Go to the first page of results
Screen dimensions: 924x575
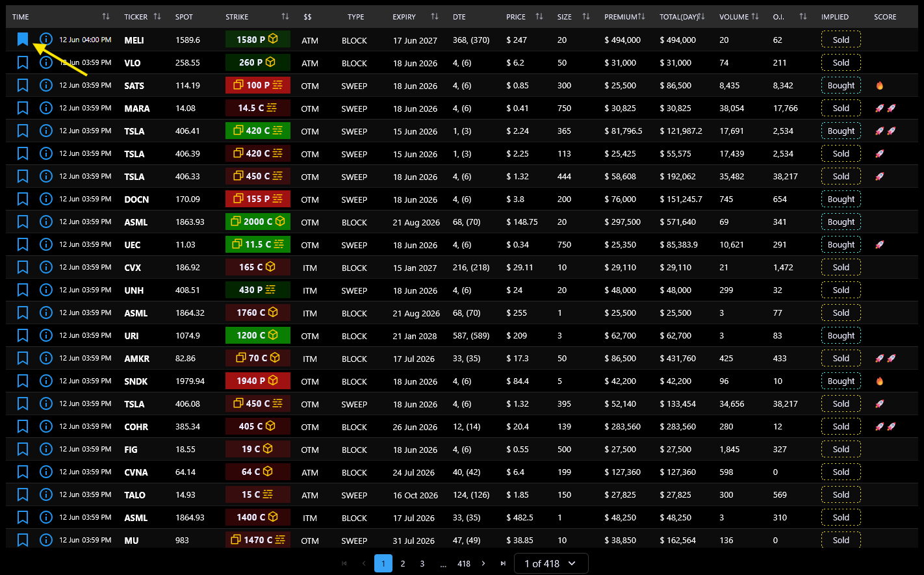pos(344,563)
